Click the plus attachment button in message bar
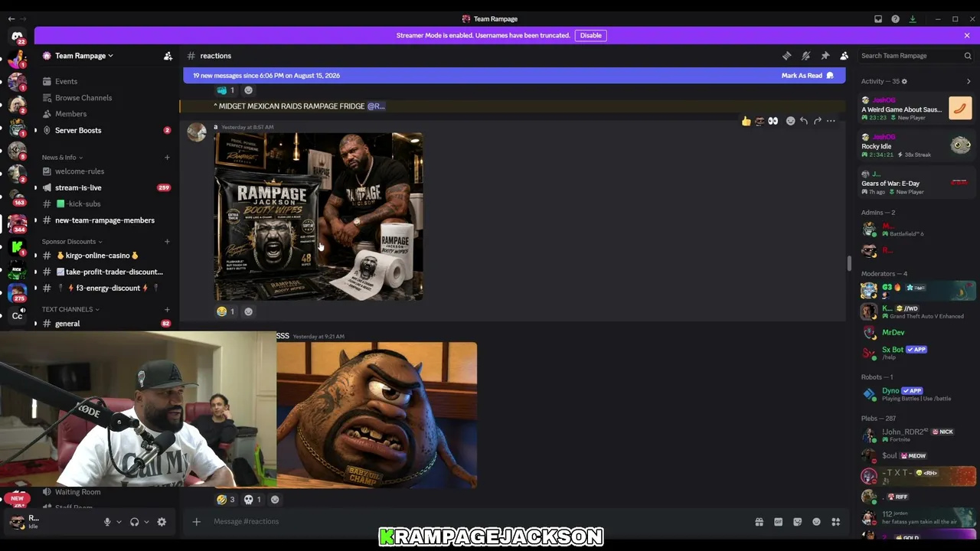980x551 pixels. pyautogui.click(x=196, y=522)
